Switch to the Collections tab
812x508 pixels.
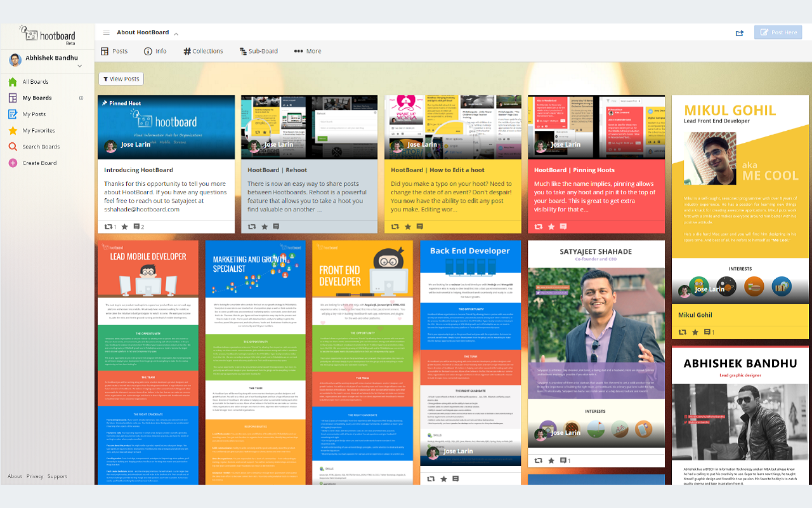tap(203, 51)
